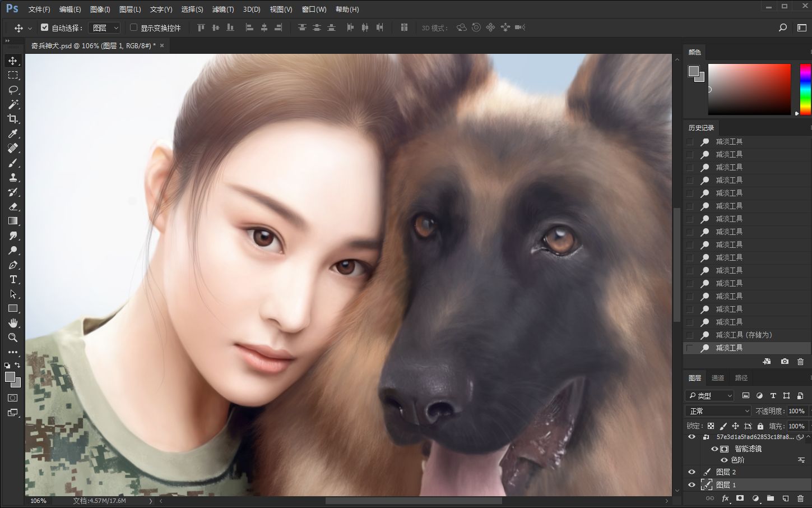Screen dimensions: 812x508
Task: Select the Eyedropper tool
Action: 13,133
